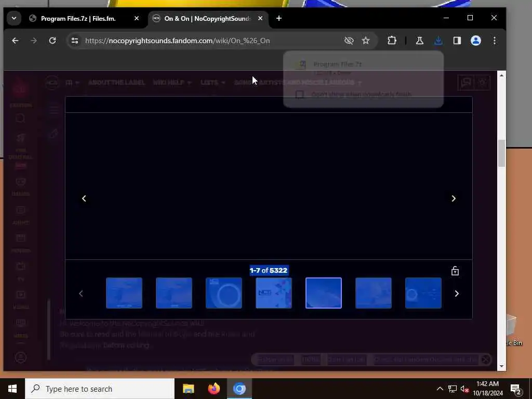This screenshot has width=532, height=399.
Task: Click the page scrollbar up arrow
Action: pyautogui.click(x=501, y=76)
